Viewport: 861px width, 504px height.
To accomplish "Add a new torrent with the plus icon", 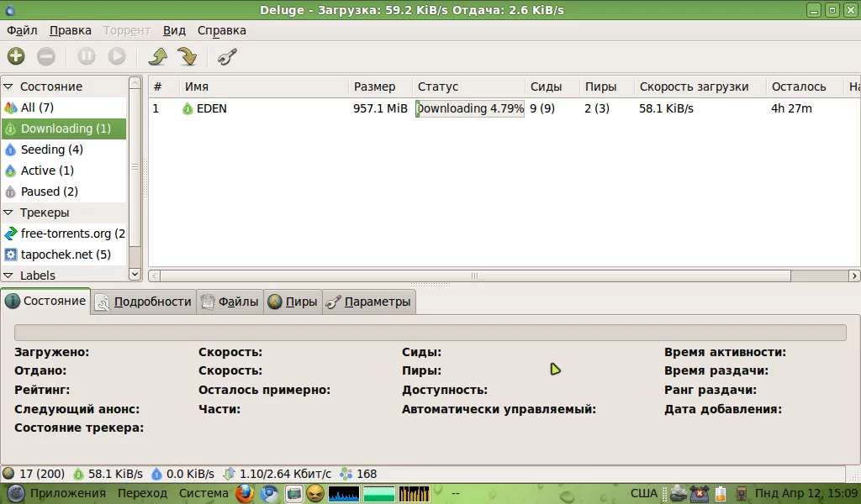I will click(x=16, y=56).
